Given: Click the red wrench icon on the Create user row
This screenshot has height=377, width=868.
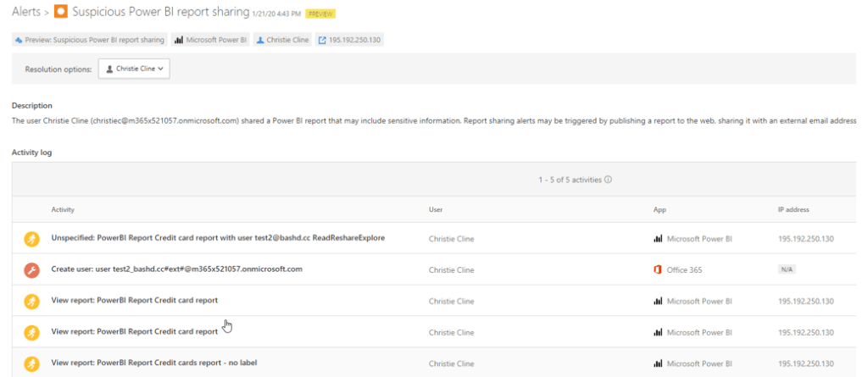Looking at the screenshot, I should [x=31, y=270].
